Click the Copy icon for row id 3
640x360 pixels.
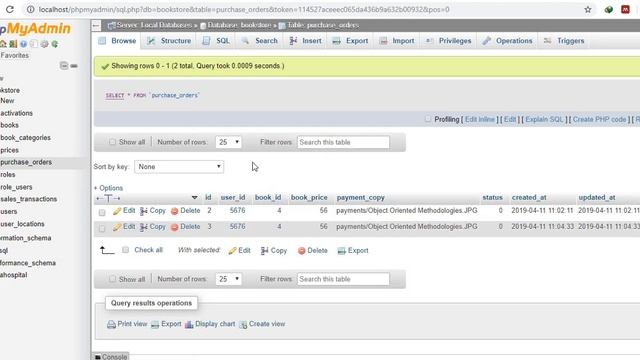144,227
